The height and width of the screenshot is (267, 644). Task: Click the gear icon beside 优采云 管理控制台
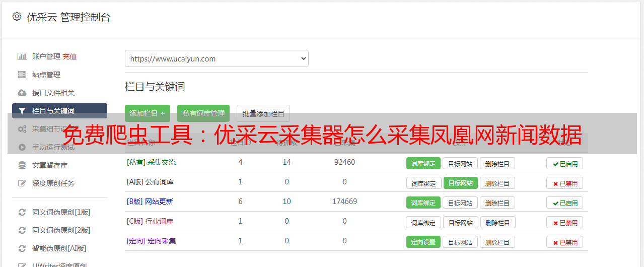(17, 17)
